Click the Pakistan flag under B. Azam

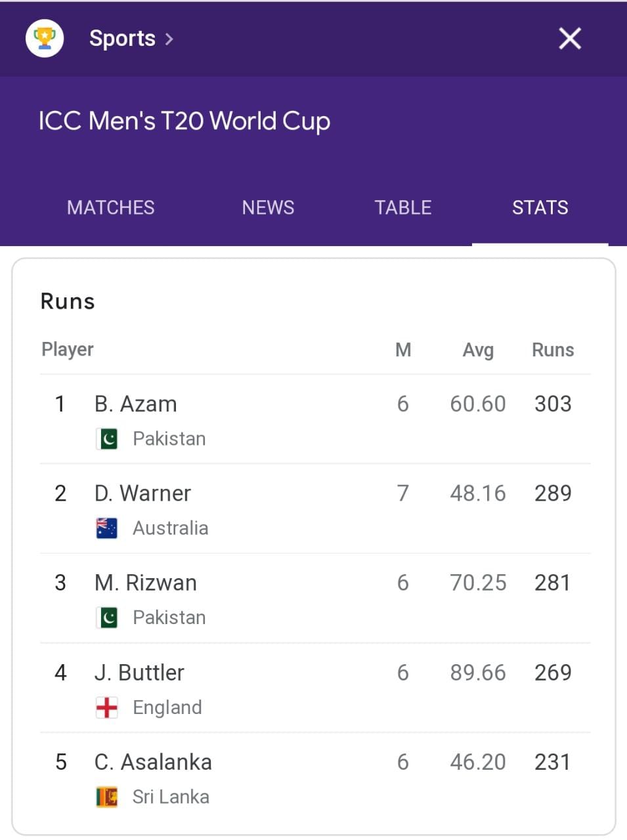107,438
